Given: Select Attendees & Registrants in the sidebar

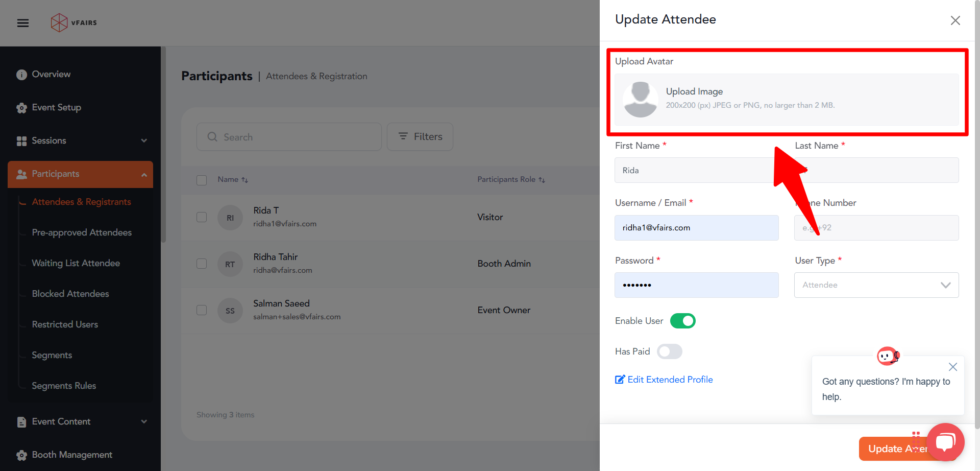Looking at the screenshot, I should 81,202.
